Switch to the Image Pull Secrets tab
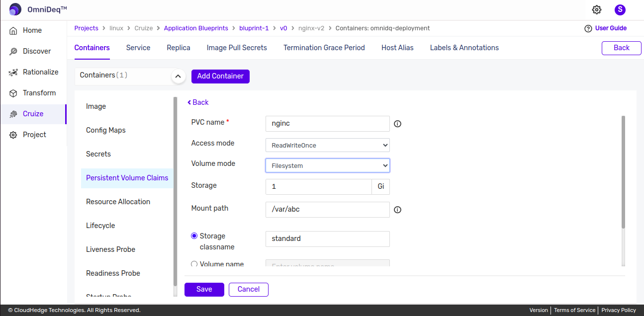Image resolution: width=644 pixels, height=316 pixels. [237, 48]
